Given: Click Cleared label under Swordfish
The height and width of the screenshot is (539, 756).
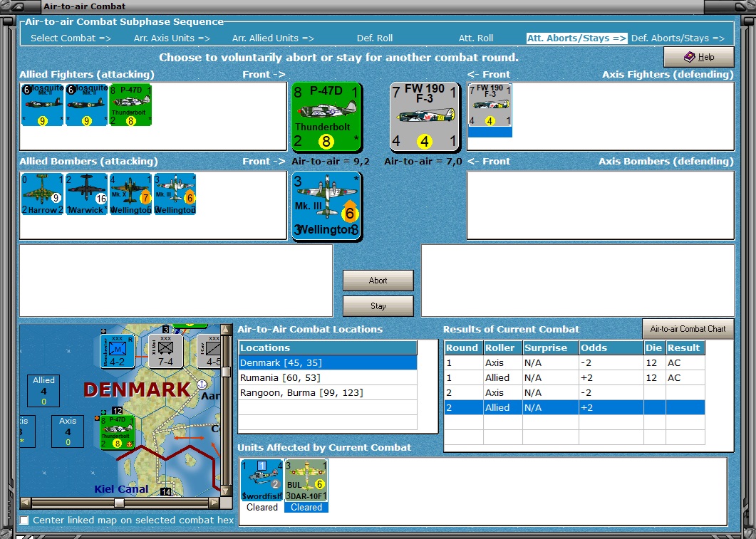Looking at the screenshot, I should (x=262, y=507).
